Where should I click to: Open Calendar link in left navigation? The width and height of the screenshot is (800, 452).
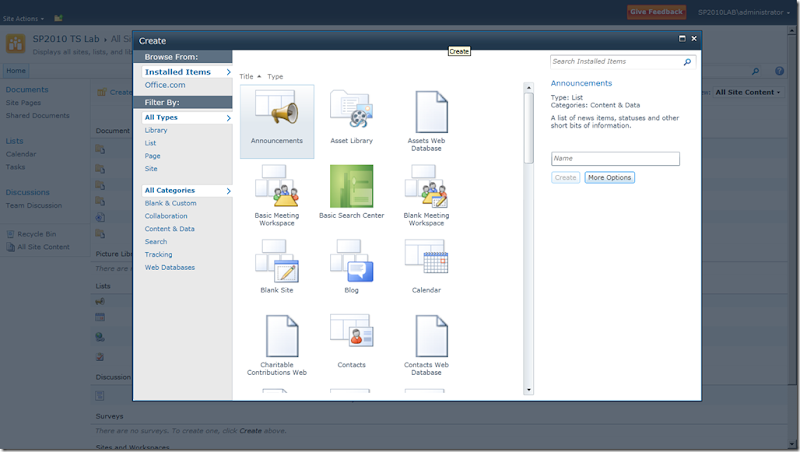[x=21, y=154]
